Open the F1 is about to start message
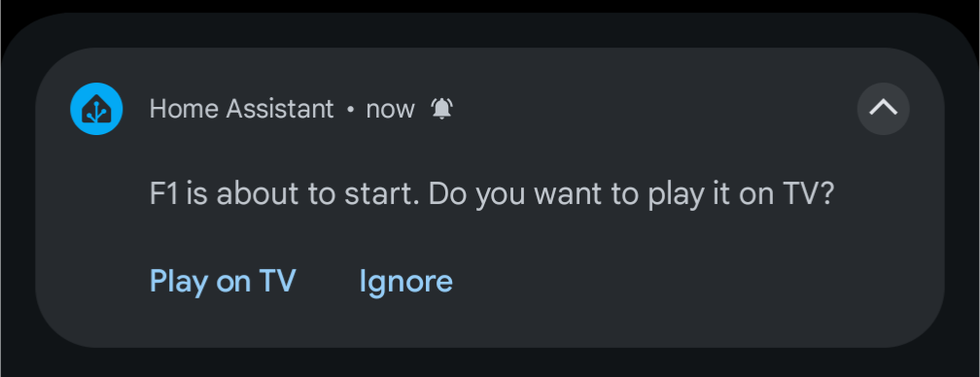Viewport: 980px width, 377px height. pos(492,194)
